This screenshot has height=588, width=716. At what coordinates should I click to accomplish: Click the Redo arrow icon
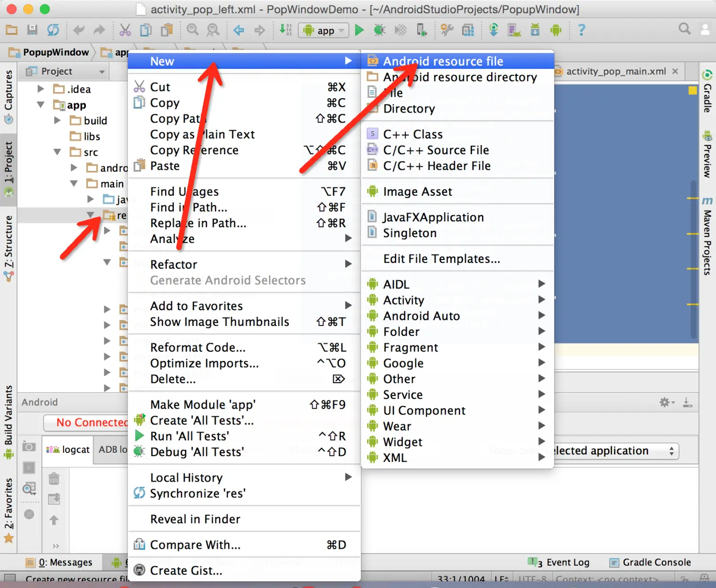pyautogui.click(x=99, y=31)
